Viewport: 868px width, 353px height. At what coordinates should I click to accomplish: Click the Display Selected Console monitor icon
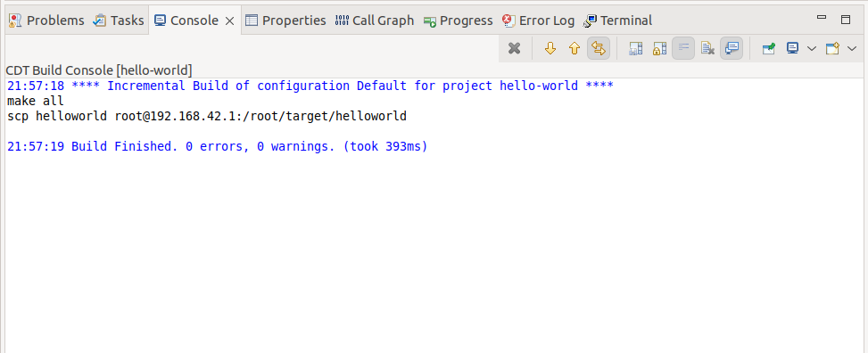(793, 49)
